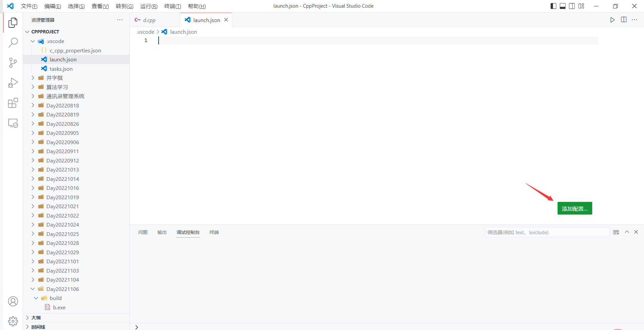Toggle primary side bar layout icon
This screenshot has width=644, height=330.
(553, 6)
